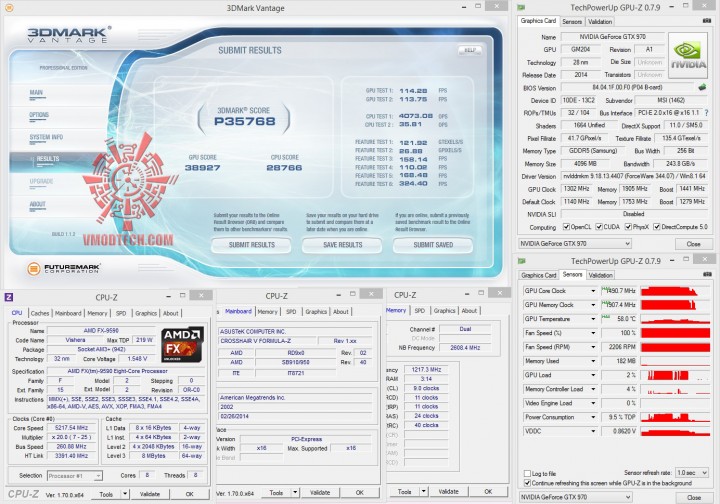720x504 pixels.
Task: Open the Caches tab in CPU-Z
Action: click(39, 313)
